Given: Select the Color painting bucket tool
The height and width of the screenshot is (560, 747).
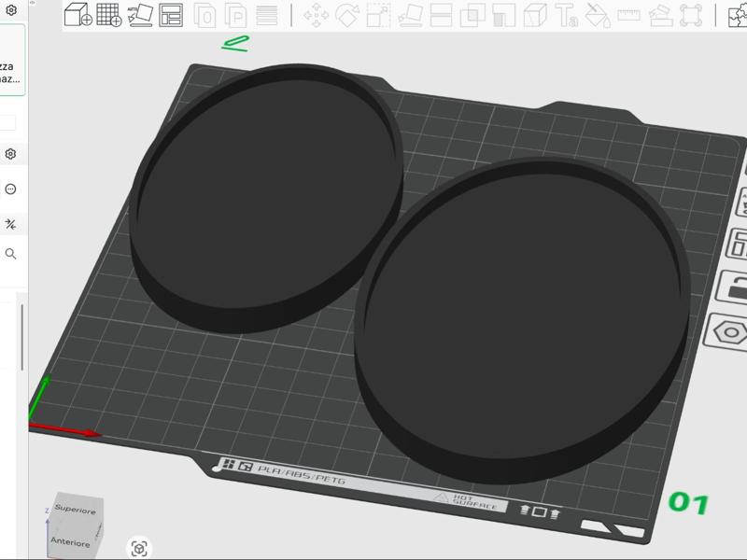Looking at the screenshot, I should coord(598,15).
